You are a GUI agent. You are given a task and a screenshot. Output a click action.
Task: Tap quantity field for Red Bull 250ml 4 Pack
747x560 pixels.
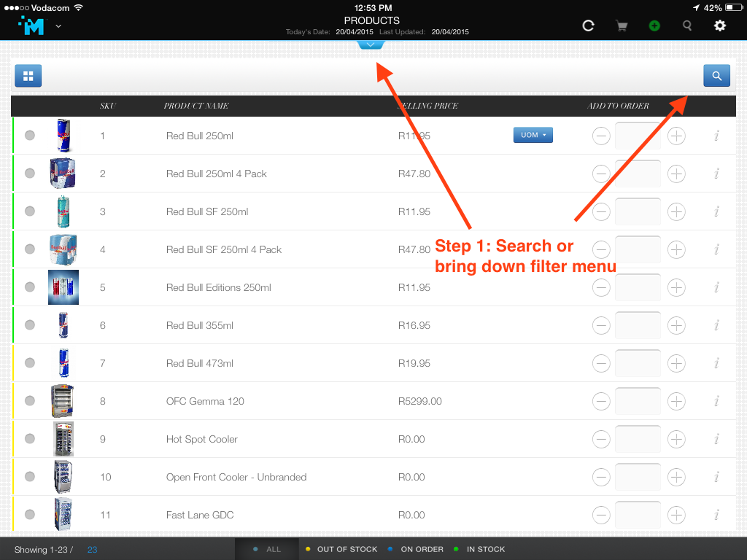pos(638,174)
